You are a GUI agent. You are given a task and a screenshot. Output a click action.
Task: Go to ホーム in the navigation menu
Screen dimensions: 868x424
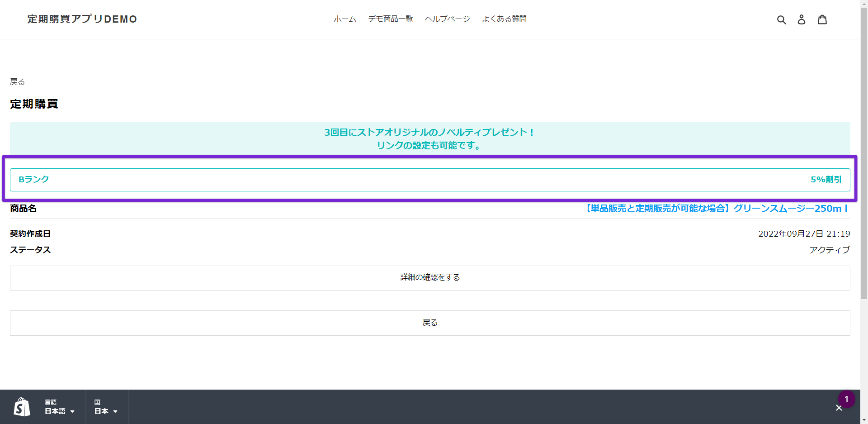tap(344, 19)
